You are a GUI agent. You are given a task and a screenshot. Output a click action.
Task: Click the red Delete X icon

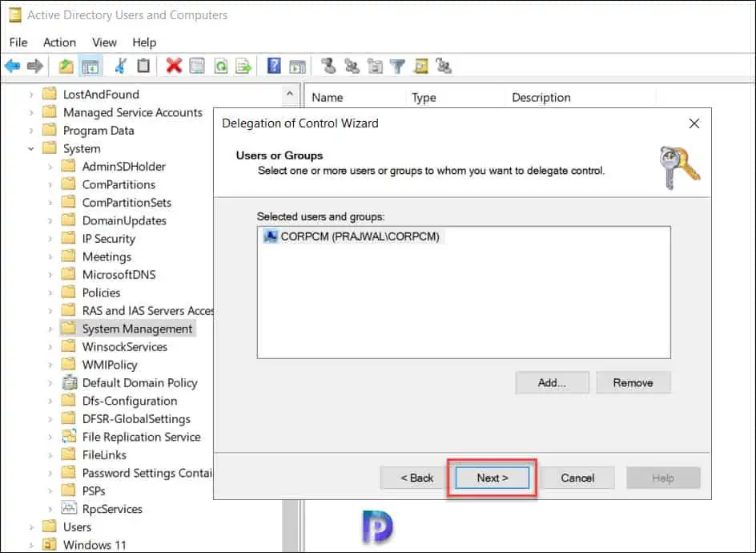(174, 65)
